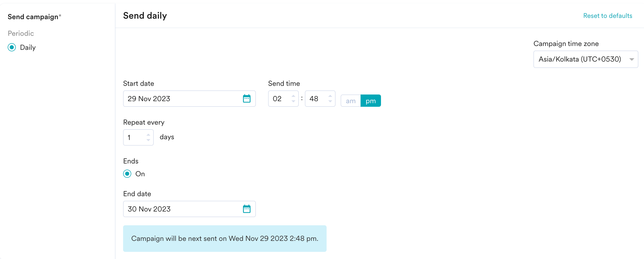Increase the send time minutes
The image size is (644, 259).
pyautogui.click(x=330, y=96)
